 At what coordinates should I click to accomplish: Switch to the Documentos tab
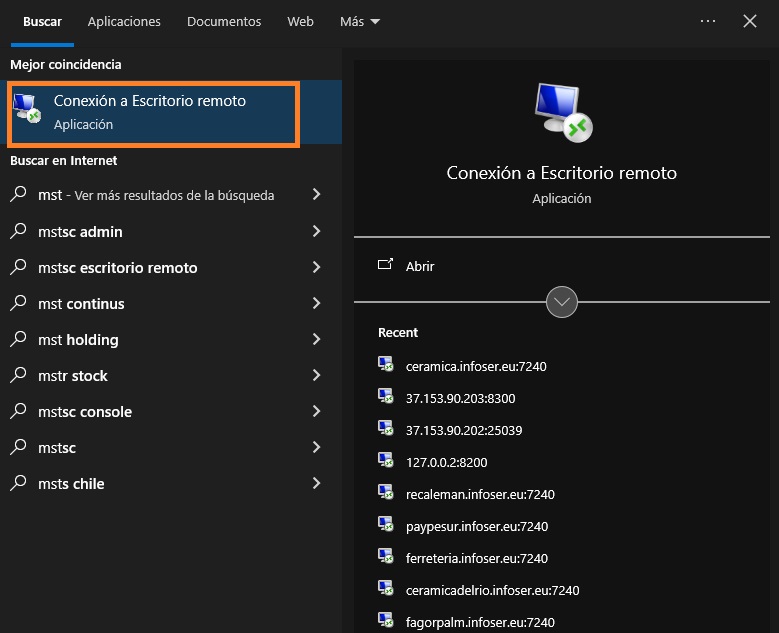click(x=224, y=21)
